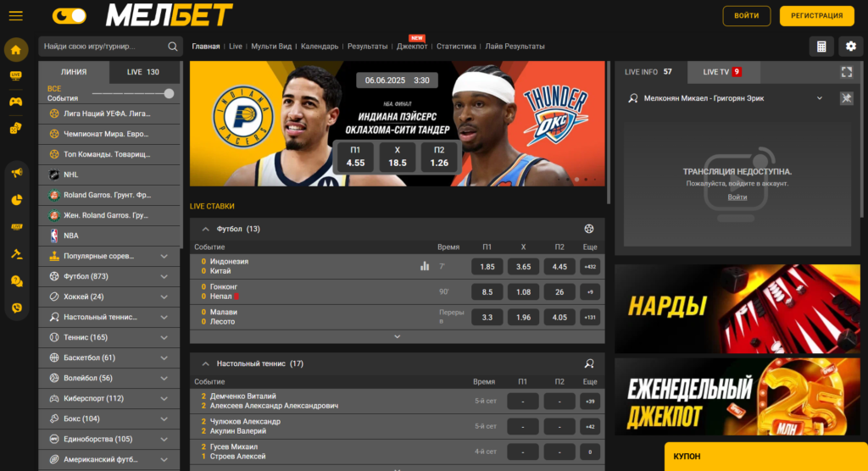The height and width of the screenshot is (471, 868).
Task: Bet П2 1.26 on banner match
Action: click(439, 157)
